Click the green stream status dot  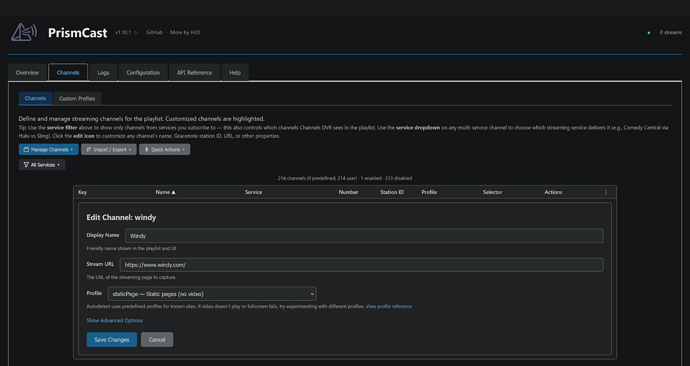point(649,33)
